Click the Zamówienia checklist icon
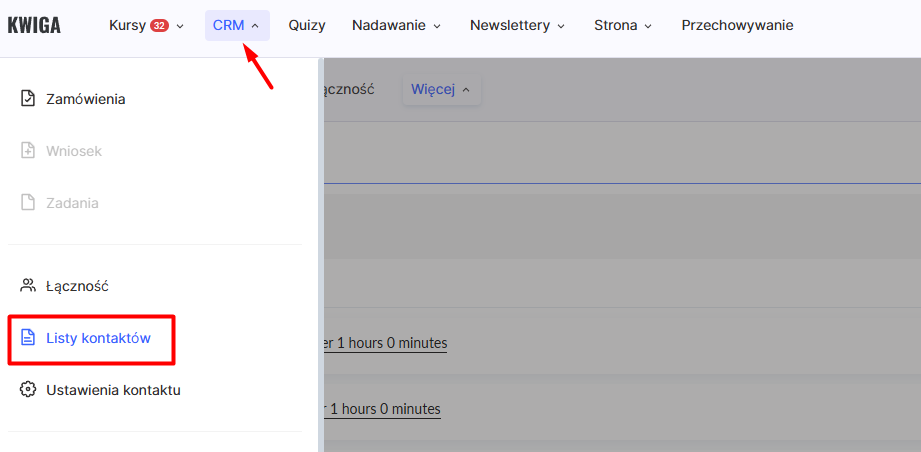This screenshot has width=921, height=452. coord(28,99)
